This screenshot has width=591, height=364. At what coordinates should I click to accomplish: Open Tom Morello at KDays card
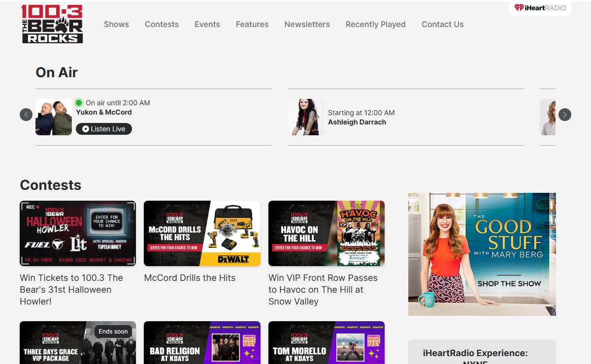327,342
